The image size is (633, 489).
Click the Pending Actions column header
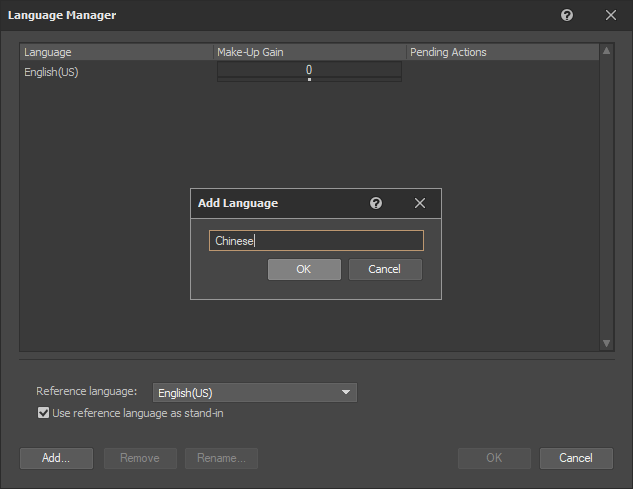(503, 52)
